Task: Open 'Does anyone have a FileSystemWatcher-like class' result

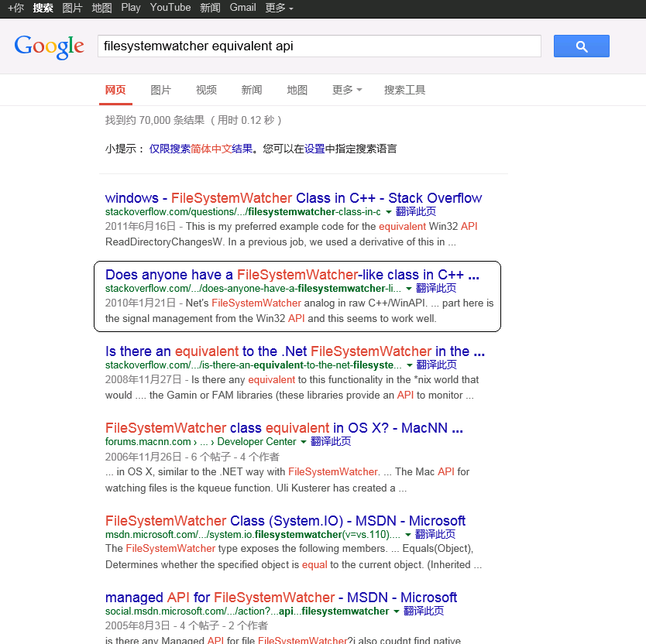Action: [292, 275]
